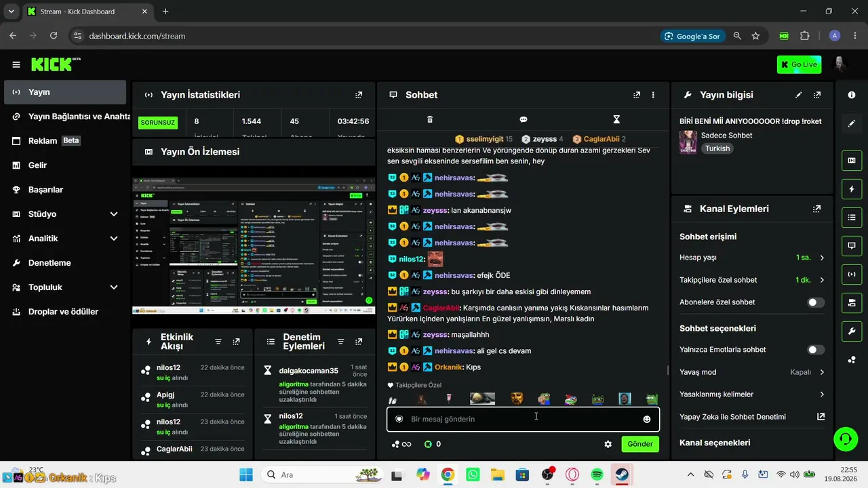This screenshot has width=868, height=488.
Task: Click username CaglarAbii in chat leaderboard
Action: 601,139
